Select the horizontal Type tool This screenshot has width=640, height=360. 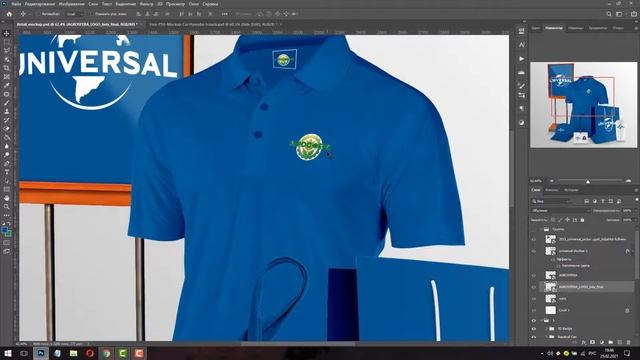(x=7, y=172)
